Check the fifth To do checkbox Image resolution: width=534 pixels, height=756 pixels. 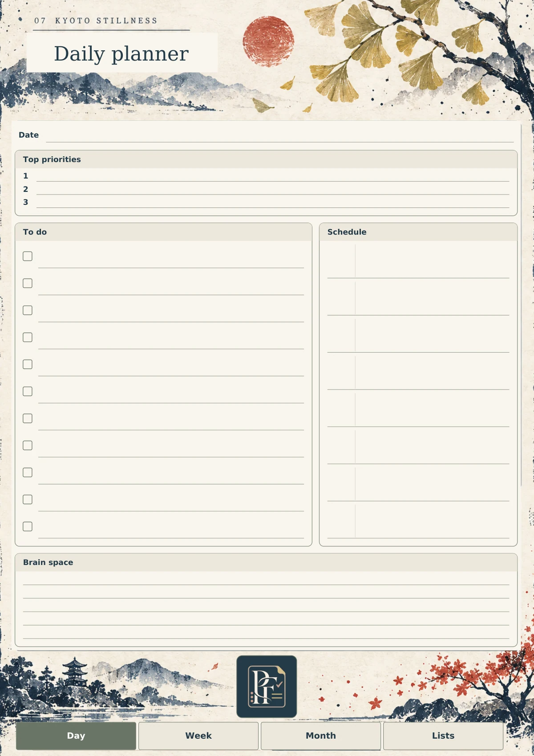tap(28, 364)
